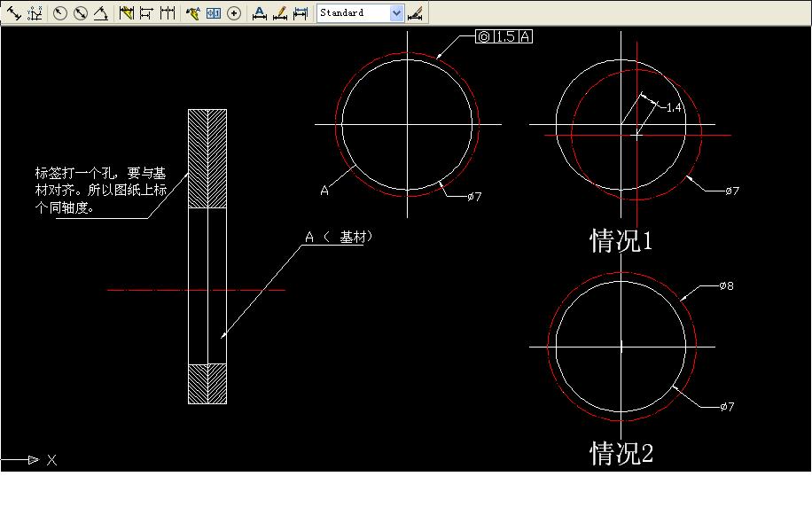
Task: Place a Center Mark with the toolbar icon
Action: point(234,13)
